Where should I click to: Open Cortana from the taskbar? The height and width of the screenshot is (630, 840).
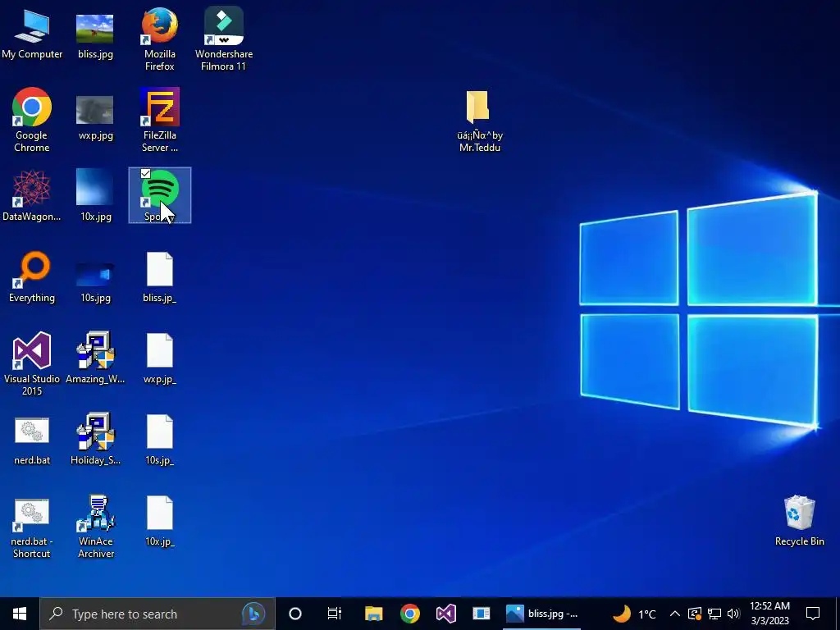(x=295, y=614)
